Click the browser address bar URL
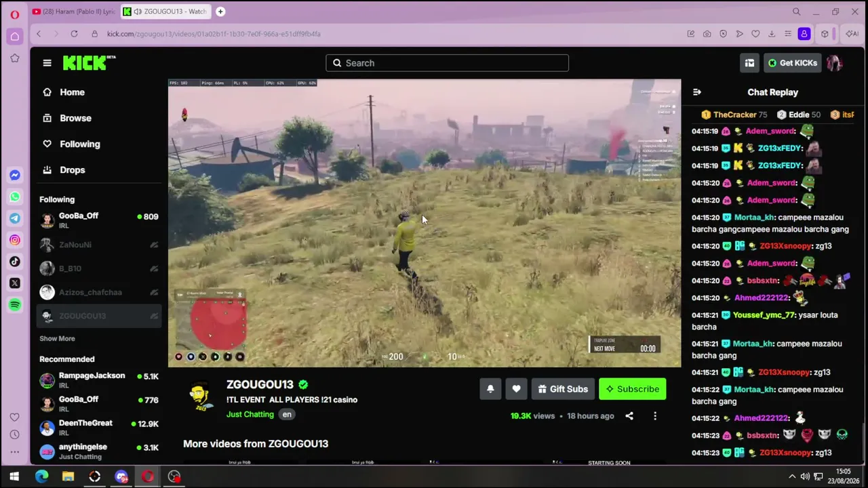Screen dimensions: 868x488 tap(214, 34)
